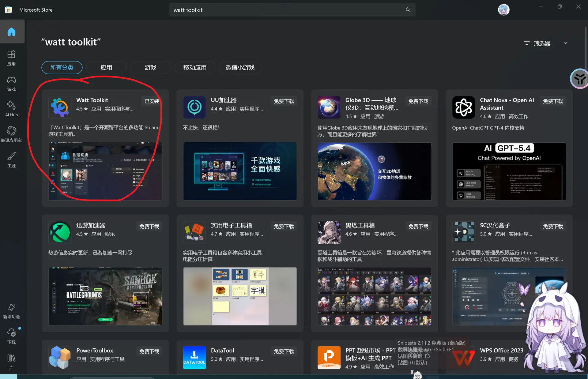Expand the 筛选器 filter dropdown
This screenshot has width=588, height=379.
coord(545,43)
